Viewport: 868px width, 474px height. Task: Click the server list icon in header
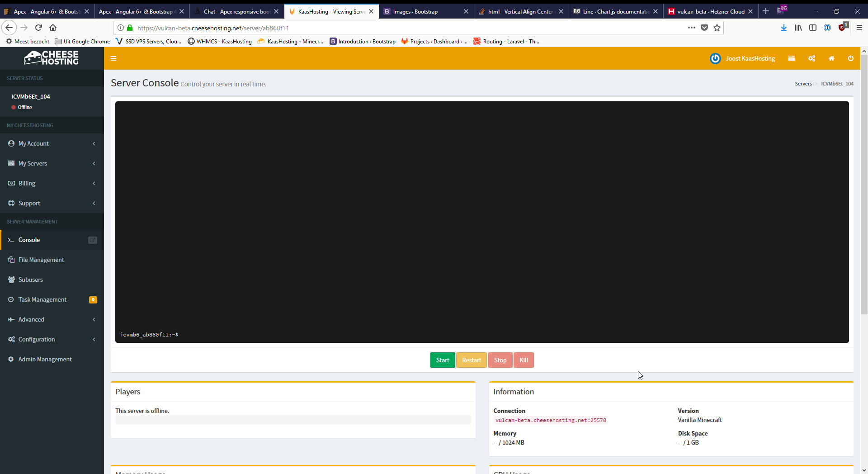coord(791,58)
